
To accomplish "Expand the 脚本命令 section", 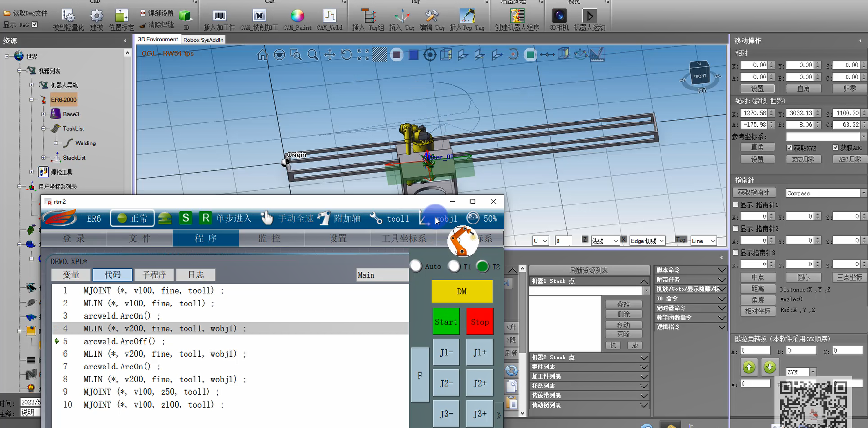I will [x=690, y=270].
